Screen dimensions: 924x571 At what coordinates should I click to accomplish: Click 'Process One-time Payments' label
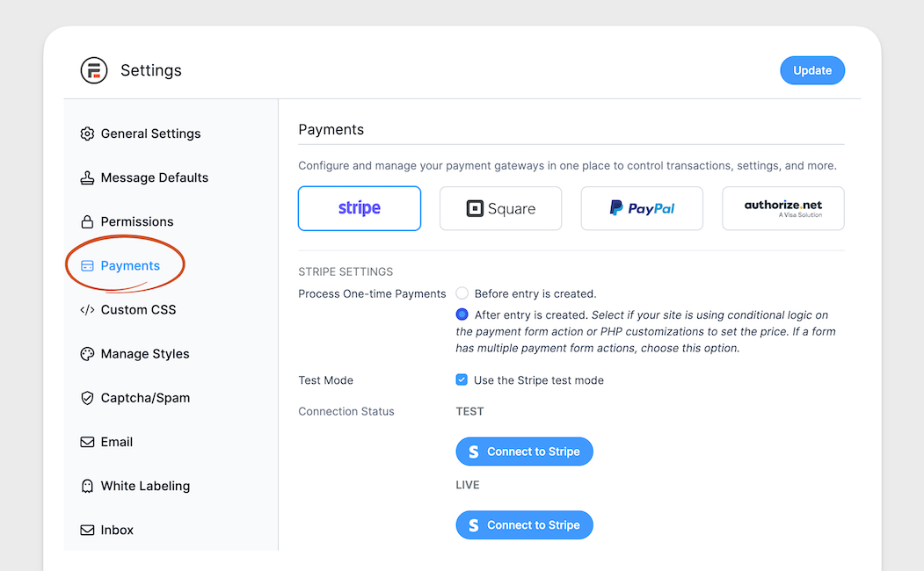click(x=372, y=293)
